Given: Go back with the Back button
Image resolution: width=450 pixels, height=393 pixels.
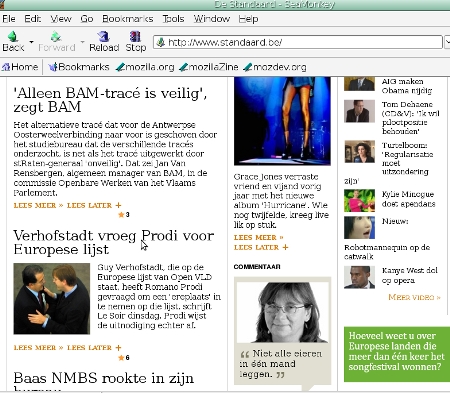Looking at the screenshot, I should (13, 41).
